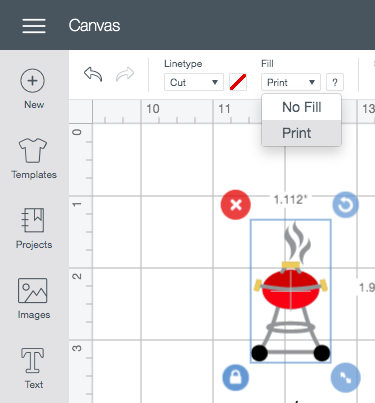The height and width of the screenshot is (403, 375).
Task: Undo the last action
Action: coord(93,74)
